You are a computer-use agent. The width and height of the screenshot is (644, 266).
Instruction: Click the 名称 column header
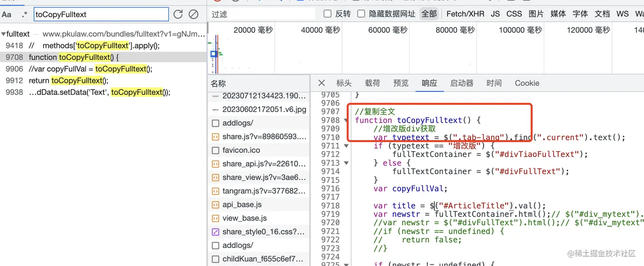pos(259,84)
